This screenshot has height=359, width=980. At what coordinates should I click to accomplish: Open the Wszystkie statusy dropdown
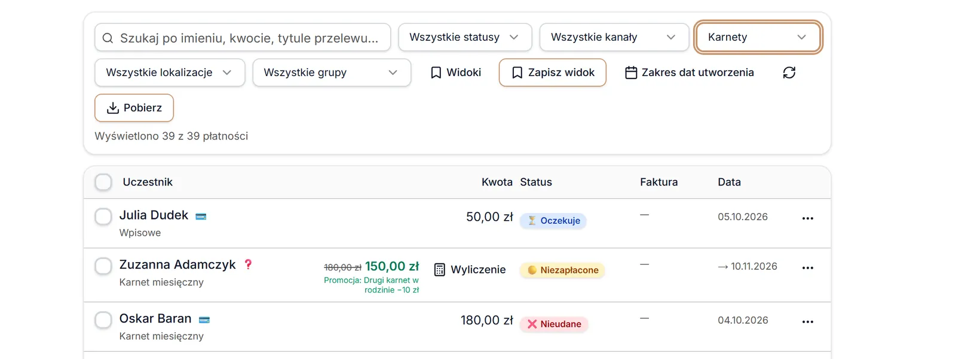pyautogui.click(x=465, y=37)
